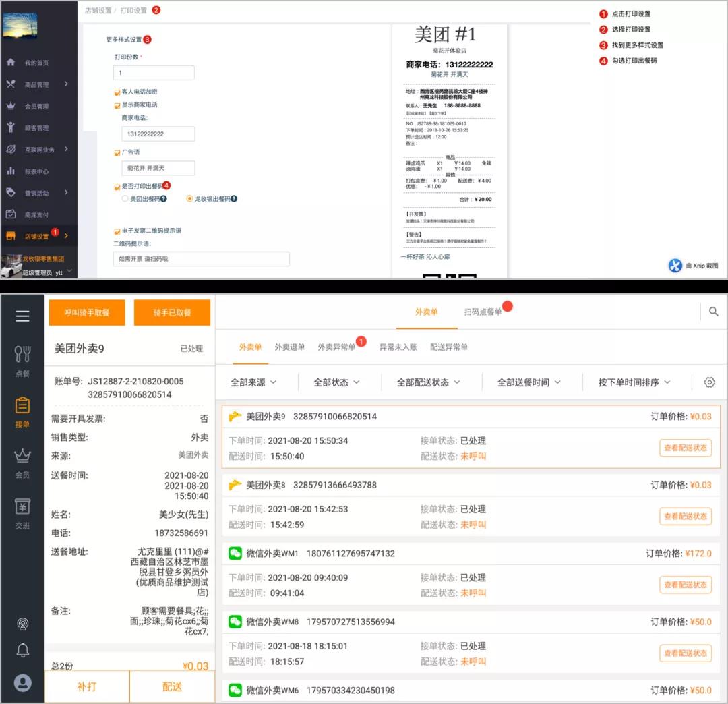Select 接单 clipboard icon
The image size is (728, 704).
(x=22, y=405)
